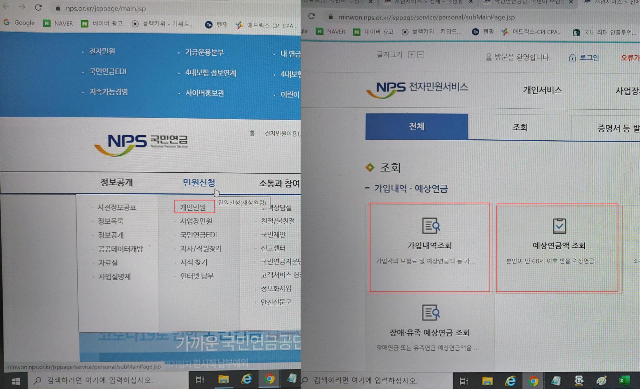Open the 국민연금EDI link in blue banner
This screenshot has width=640, height=389.
pyautogui.click(x=108, y=71)
